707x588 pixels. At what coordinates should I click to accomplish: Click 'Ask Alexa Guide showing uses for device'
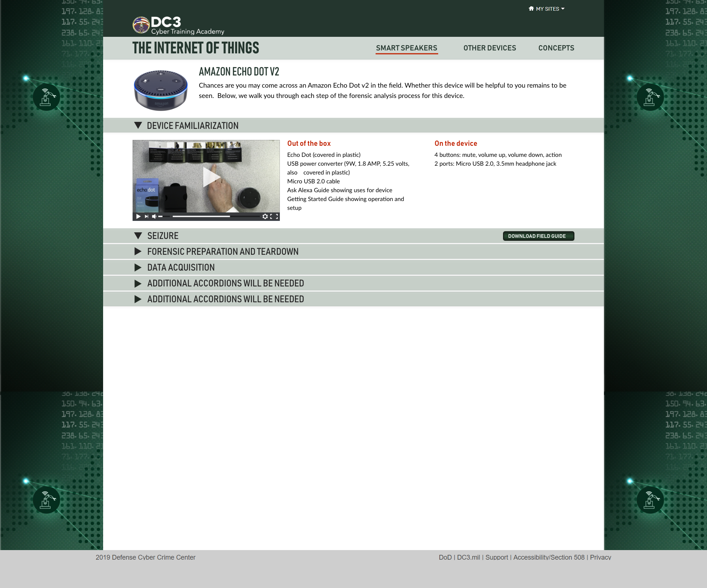point(340,190)
